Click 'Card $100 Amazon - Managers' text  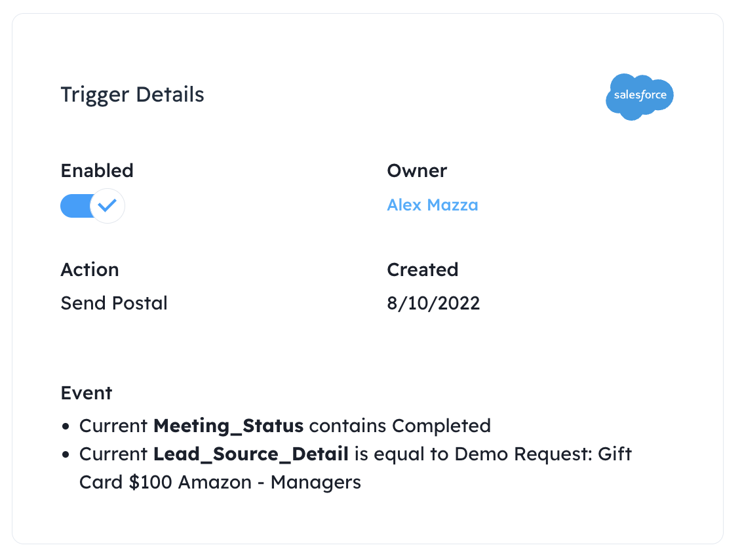pyautogui.click(x=220, y=483)
